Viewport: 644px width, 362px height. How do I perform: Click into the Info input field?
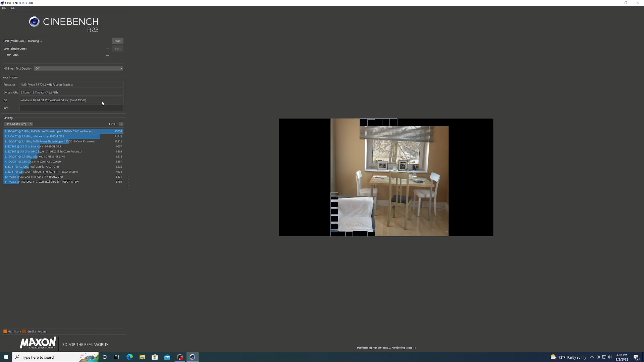pos(71,108)
